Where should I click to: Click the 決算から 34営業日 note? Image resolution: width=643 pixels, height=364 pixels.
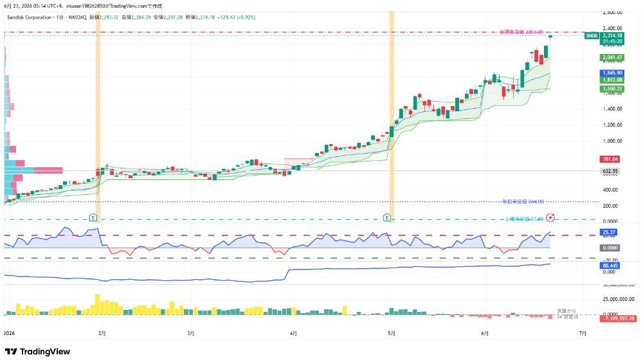click(567, 314)
